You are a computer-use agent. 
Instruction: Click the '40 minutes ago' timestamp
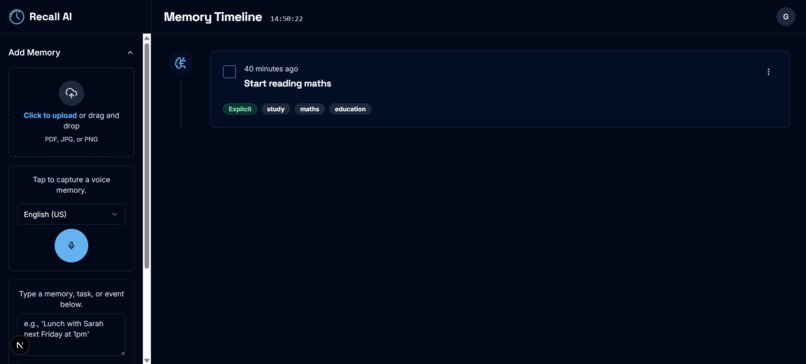click(x=271, y=69)
